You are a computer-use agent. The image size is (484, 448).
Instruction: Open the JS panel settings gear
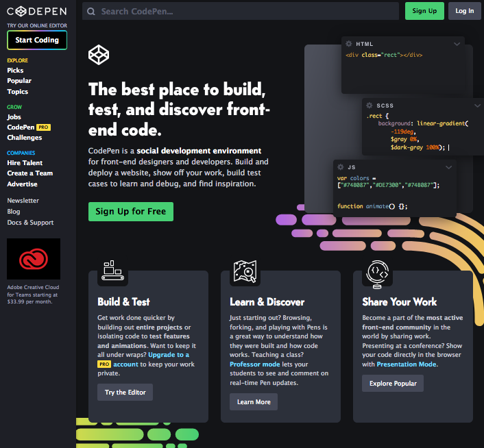tap(341, 167)
